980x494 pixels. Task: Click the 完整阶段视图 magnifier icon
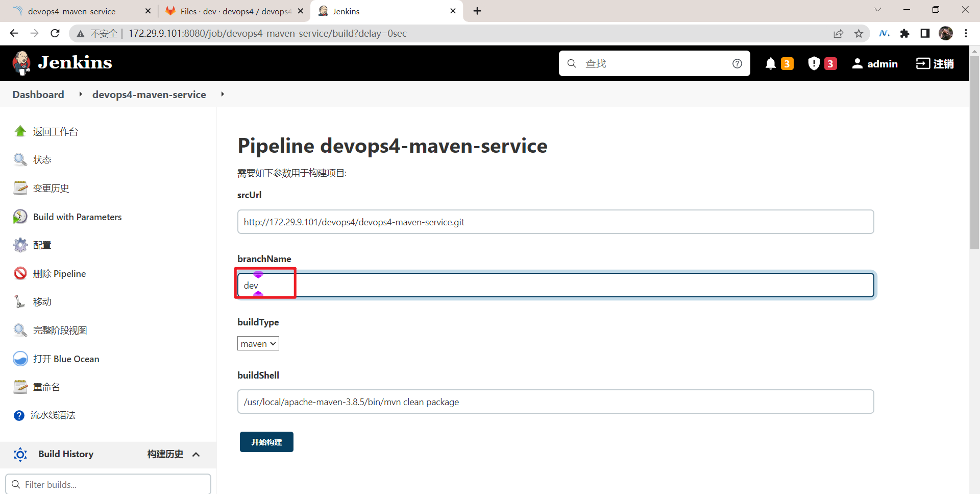[x=20, y=331]
